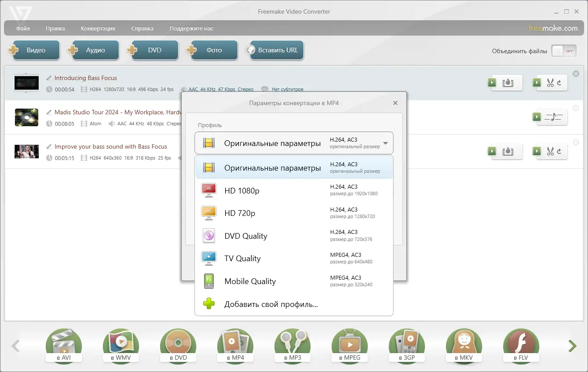The height and width of the screenshot is (372, 588).
Task: Convert to MP3 using the bottom bar button
Action: pos(292,346)
